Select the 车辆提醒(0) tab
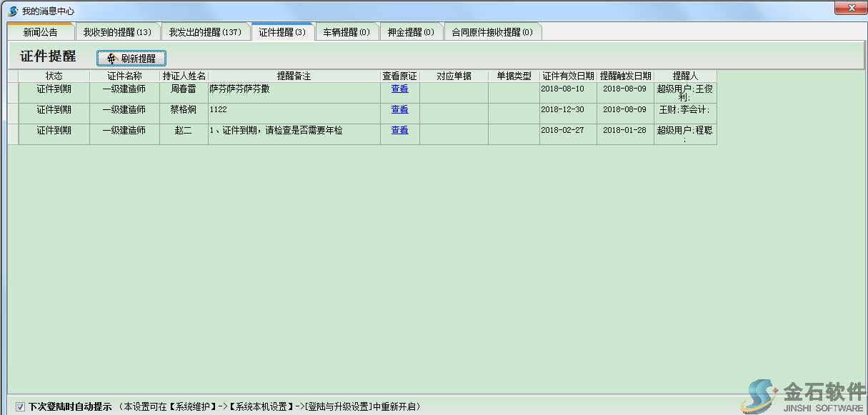This screenshot has width=868, height=415. point(347,31)
